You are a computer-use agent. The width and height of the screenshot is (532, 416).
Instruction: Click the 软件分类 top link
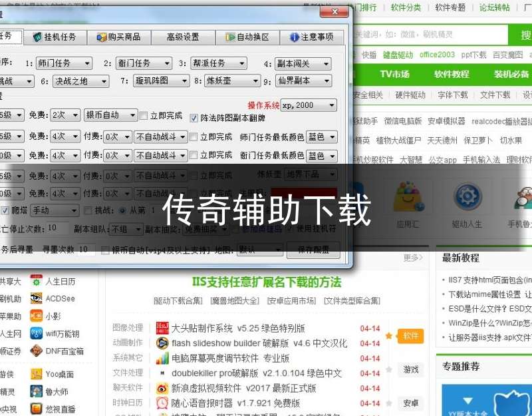406,7
